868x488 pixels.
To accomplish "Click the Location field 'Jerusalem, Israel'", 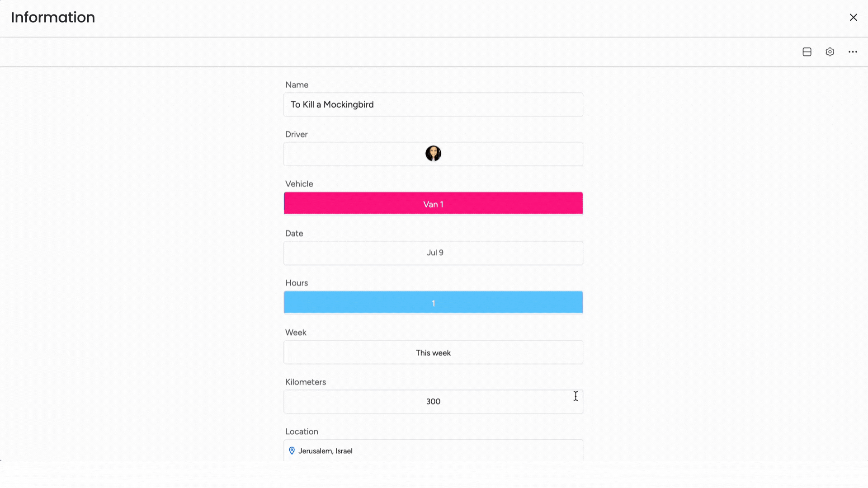I will pos(434,450).
